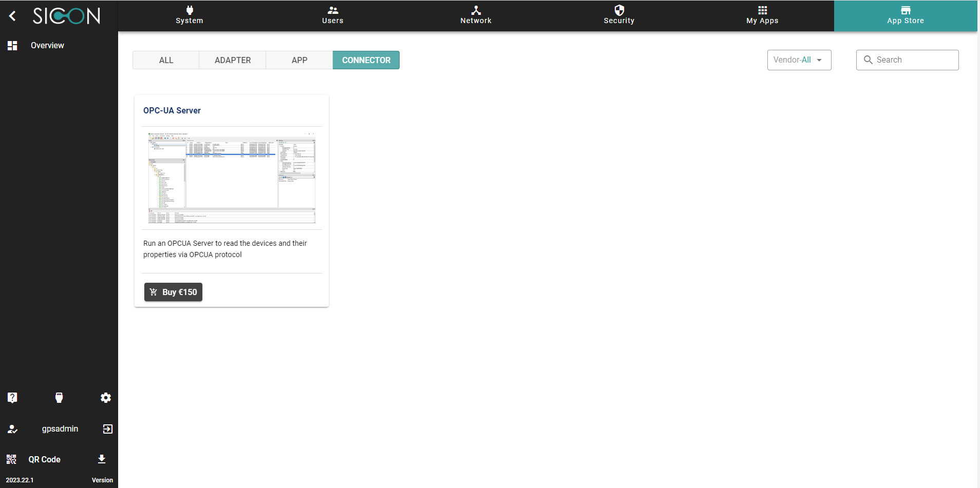Screen dimensions: 980x488
Task: Click the network port icon in sidebar
Action: pyautogui.click(x=59, y=398)
